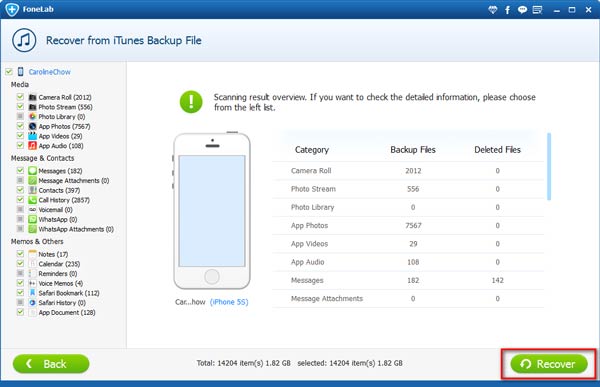The width and height of the screenshot is (600, 387).
Task: Open the menu list icon in title bar
Action: (537, 10)
